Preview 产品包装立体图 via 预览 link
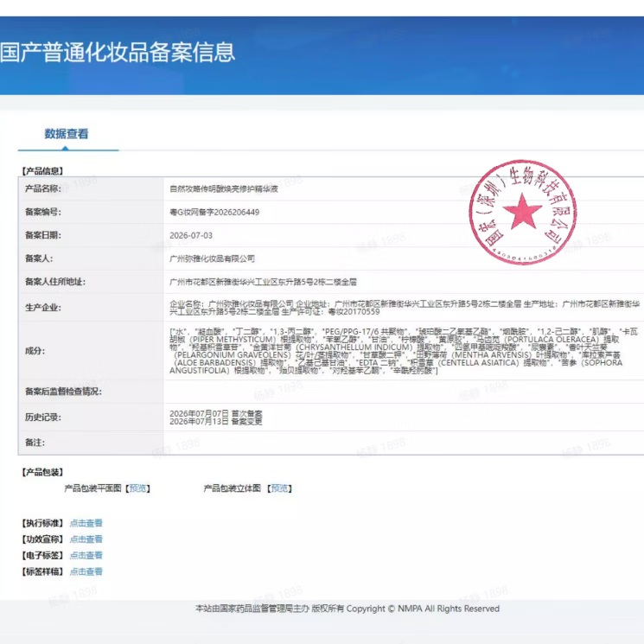Screen dimensions: 644x644 point(279,488)
